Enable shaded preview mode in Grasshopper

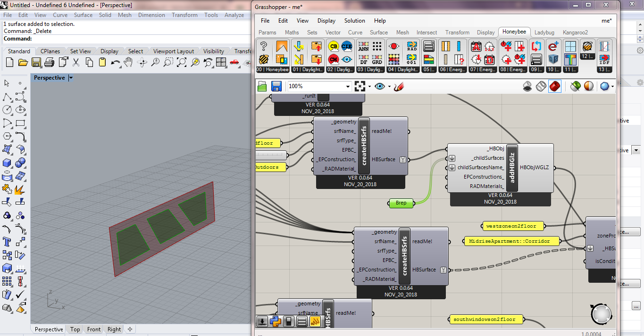(x=555, y=86)
